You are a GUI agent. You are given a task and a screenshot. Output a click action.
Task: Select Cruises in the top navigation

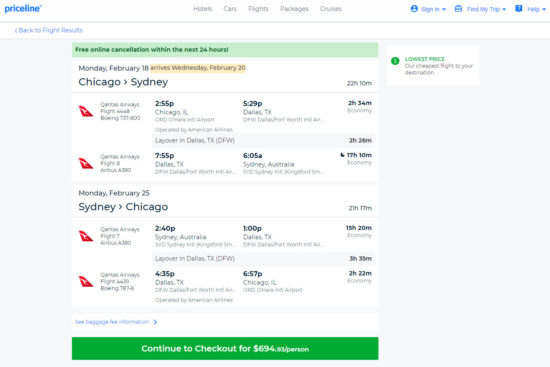click(x=331, y=9)
